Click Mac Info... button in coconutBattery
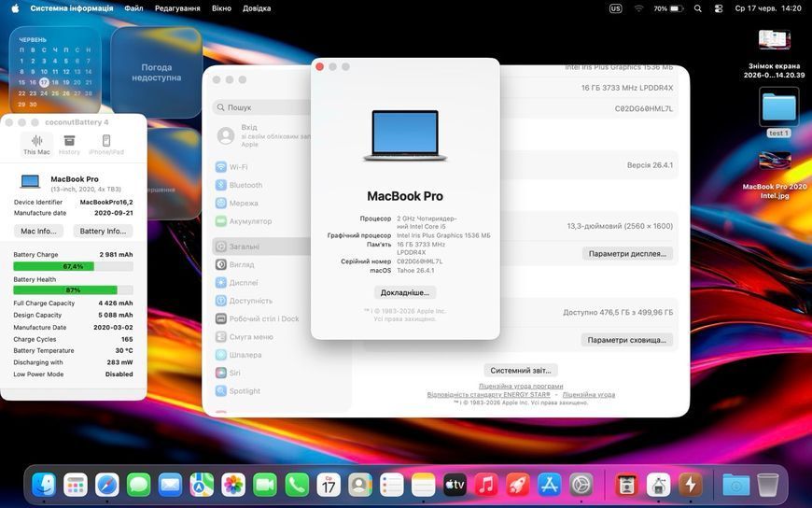812x508 pixels. pyautogui.click(x=39, y=232)
